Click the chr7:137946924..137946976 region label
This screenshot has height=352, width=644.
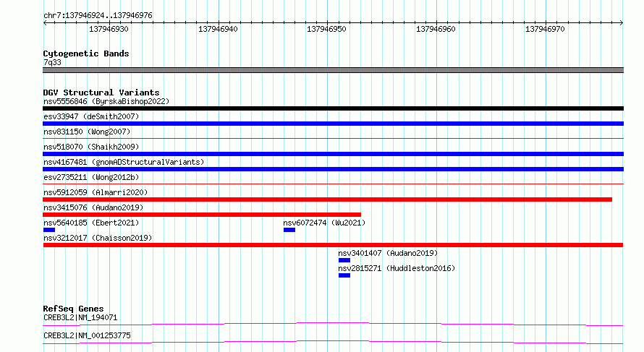pyautogui.click(x=98, y=15)
